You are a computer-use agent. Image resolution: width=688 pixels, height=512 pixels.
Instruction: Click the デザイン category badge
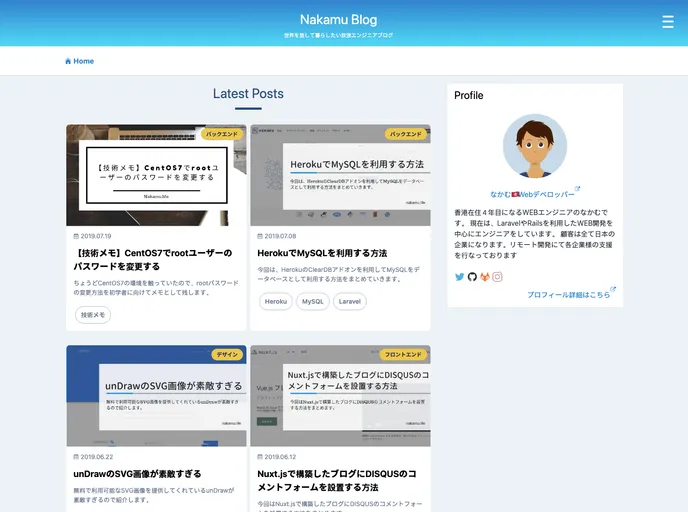227,354
